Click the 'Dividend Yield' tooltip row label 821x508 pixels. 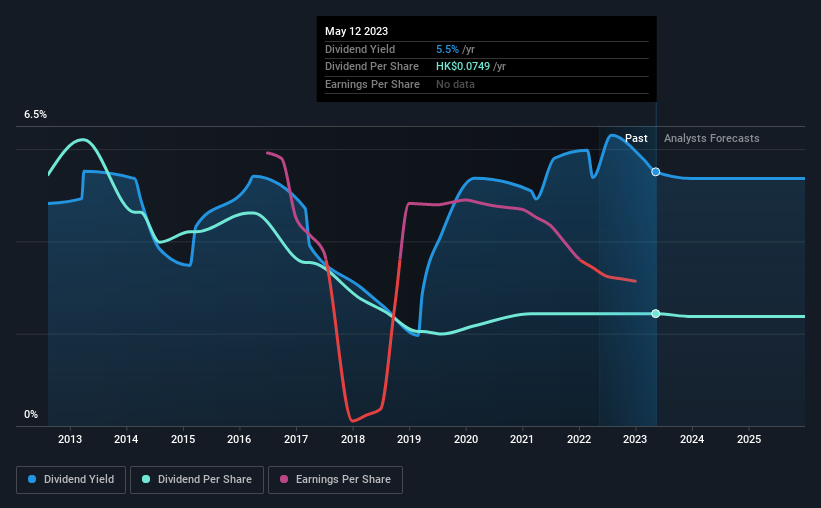[360, 49]
